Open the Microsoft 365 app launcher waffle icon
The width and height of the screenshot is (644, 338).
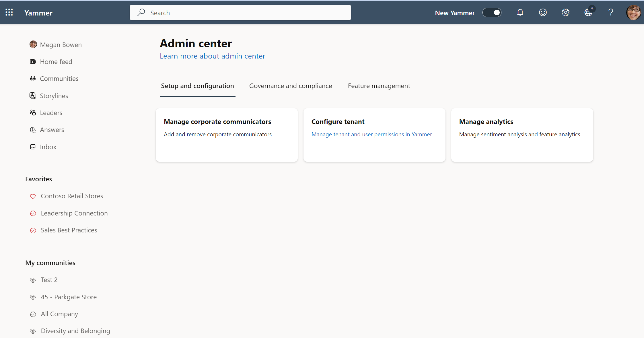pos(9,12)
